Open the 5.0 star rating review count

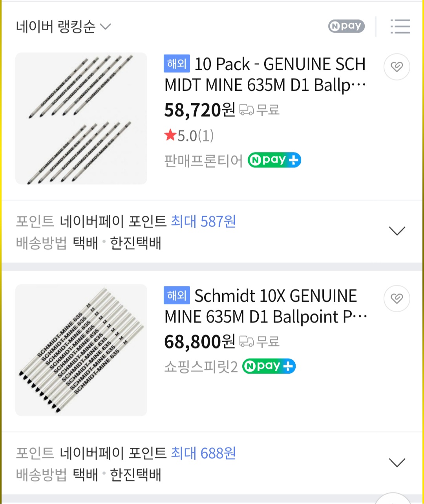click(189, 136)
